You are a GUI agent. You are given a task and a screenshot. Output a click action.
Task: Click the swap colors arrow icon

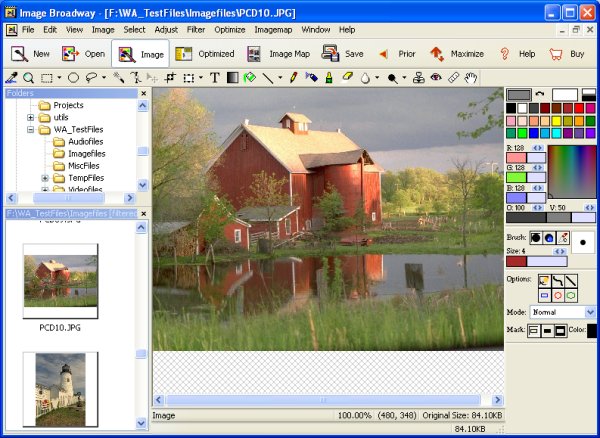[x=541, y=94]
